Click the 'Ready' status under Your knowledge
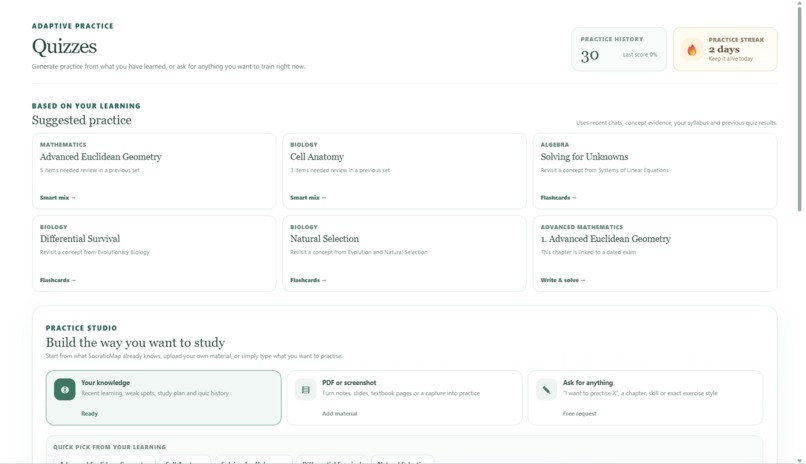 coord(89,414)
